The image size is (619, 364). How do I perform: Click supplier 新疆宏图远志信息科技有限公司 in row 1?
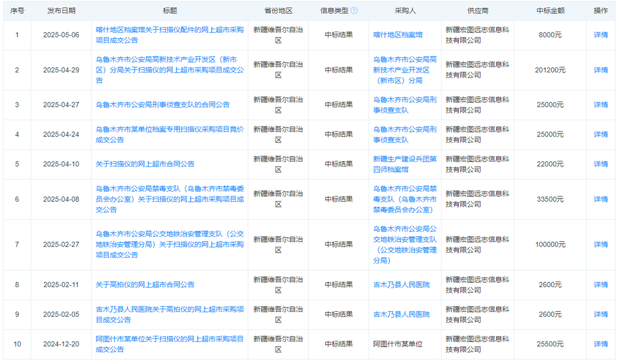[x=478, y=35]
